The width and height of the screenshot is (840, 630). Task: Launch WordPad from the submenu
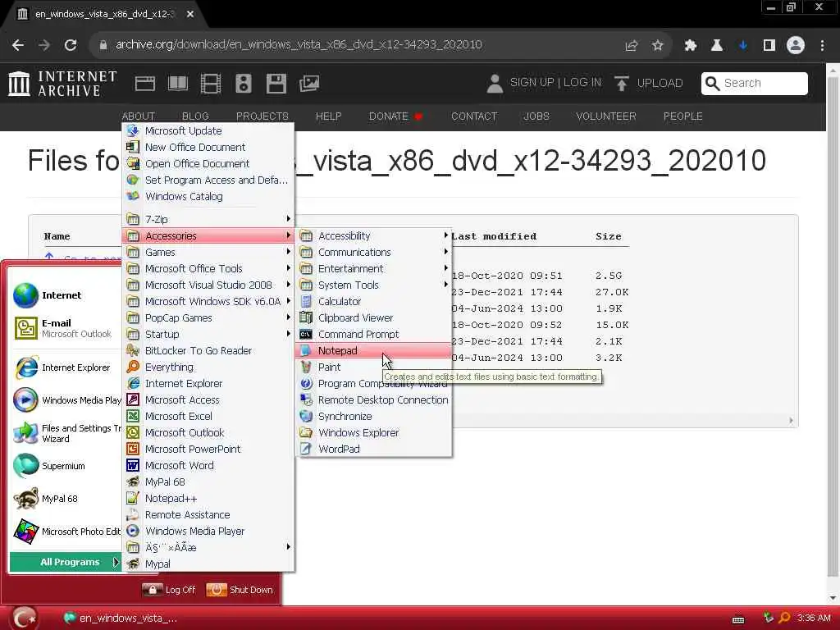click(x=373, y=449)
